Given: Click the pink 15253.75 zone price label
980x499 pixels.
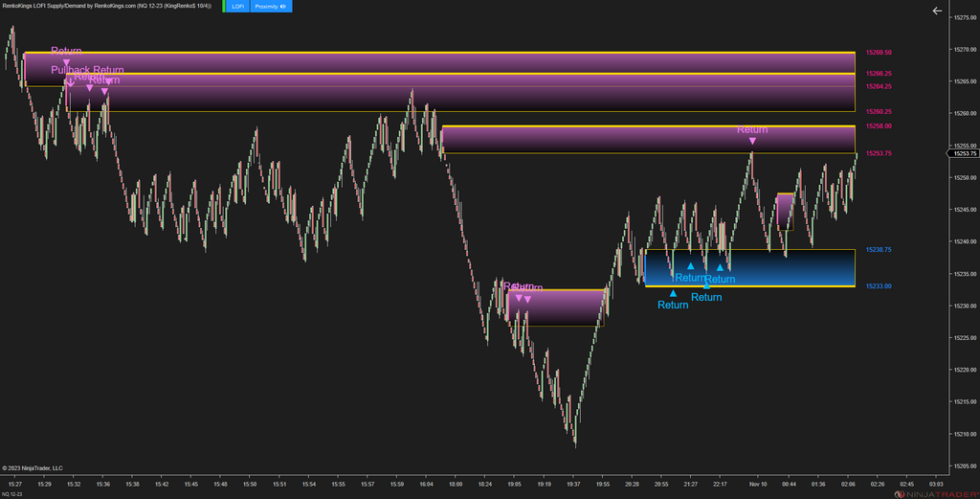Looking at the screenshot, I should coord(879,154).
